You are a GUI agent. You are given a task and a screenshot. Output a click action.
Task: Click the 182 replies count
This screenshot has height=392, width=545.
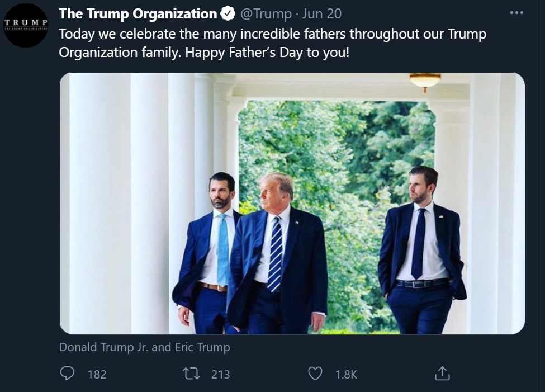[97, 374]
